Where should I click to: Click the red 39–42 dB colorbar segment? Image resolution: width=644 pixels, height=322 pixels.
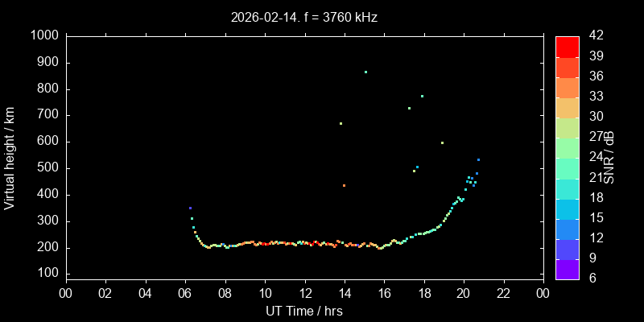coord(568,46)
